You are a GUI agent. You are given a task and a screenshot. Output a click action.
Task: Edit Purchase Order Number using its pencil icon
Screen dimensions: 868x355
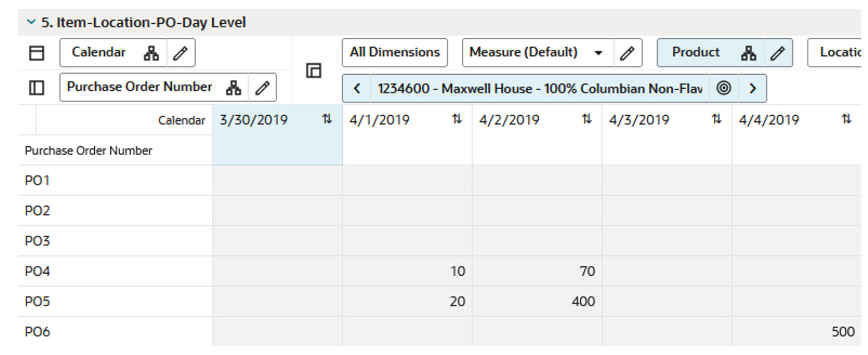(x=261, y=88)
